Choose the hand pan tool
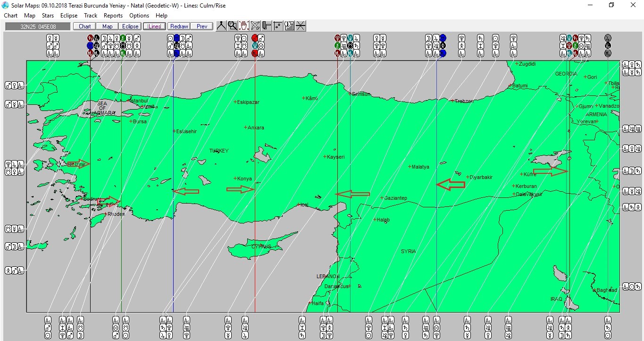 click(243, 26)
